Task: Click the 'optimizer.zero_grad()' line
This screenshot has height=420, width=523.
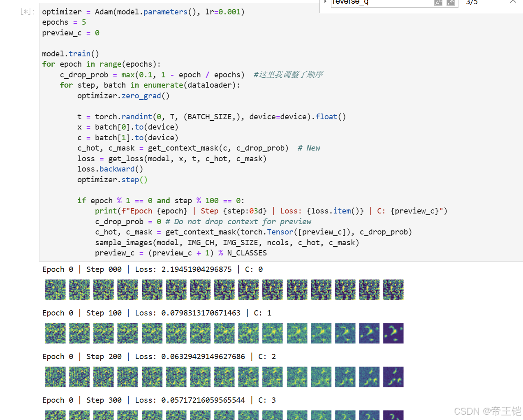Action: [x=123, y=96]
